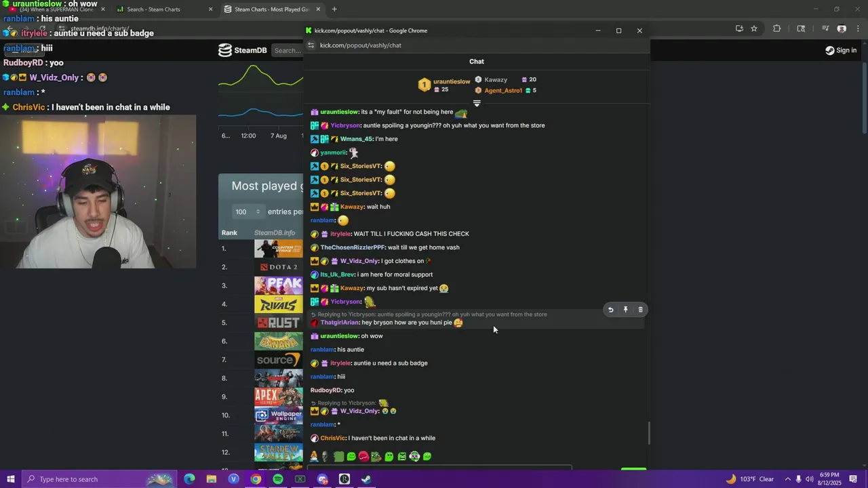Open Dota 2 game thumbnail at rank 2
868x488 pixels.
click(x=279, y=266)
